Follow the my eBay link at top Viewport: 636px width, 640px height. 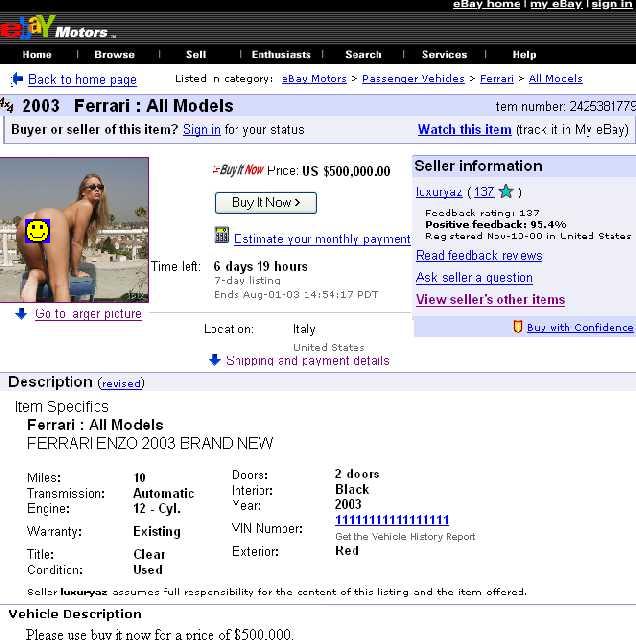coord(556,4)
